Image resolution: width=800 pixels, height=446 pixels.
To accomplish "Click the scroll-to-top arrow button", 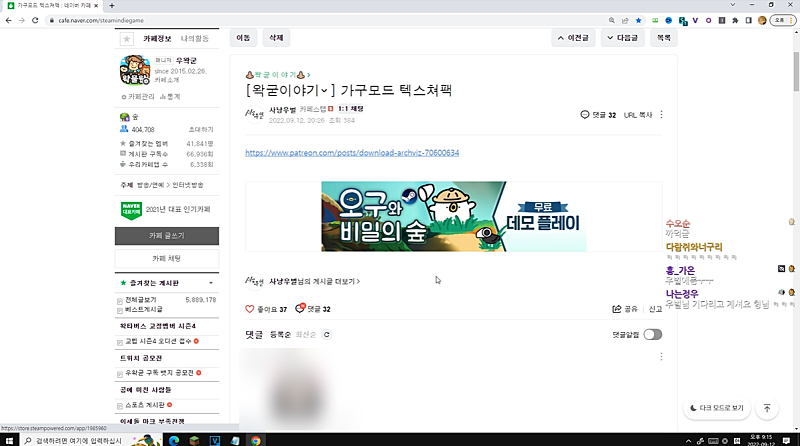I will click(767, 408).
